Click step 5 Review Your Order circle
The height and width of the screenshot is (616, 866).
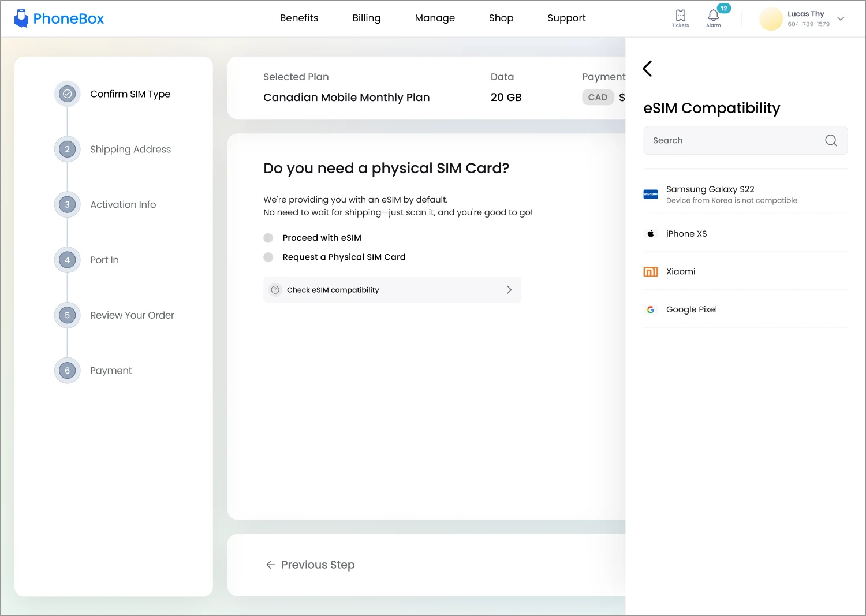pyautogui.click(x=68, y=315)
